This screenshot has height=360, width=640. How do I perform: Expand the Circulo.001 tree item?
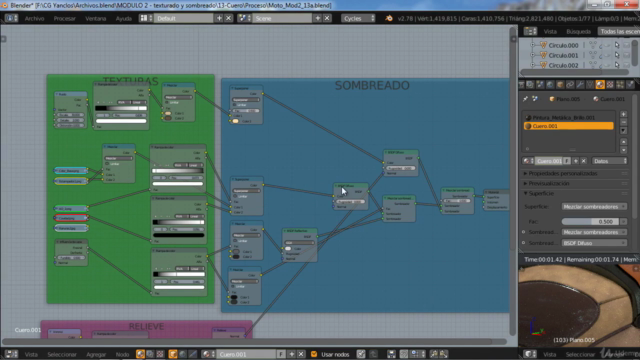tap(532, 55)
